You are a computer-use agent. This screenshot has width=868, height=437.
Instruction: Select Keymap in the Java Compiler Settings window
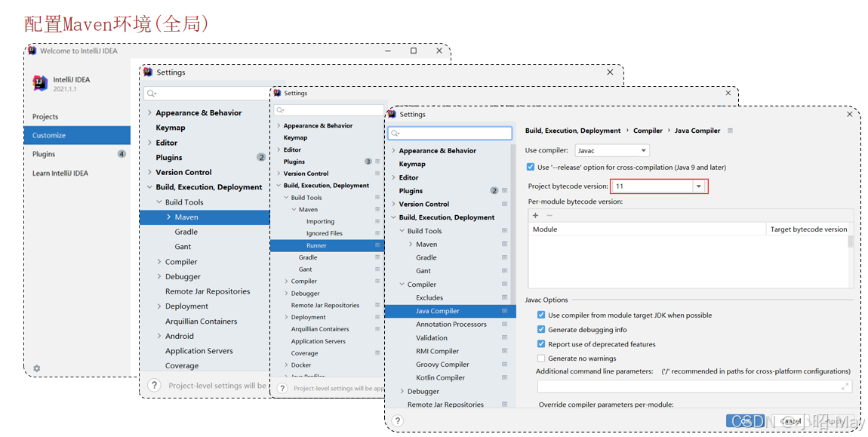coord(412,164)
